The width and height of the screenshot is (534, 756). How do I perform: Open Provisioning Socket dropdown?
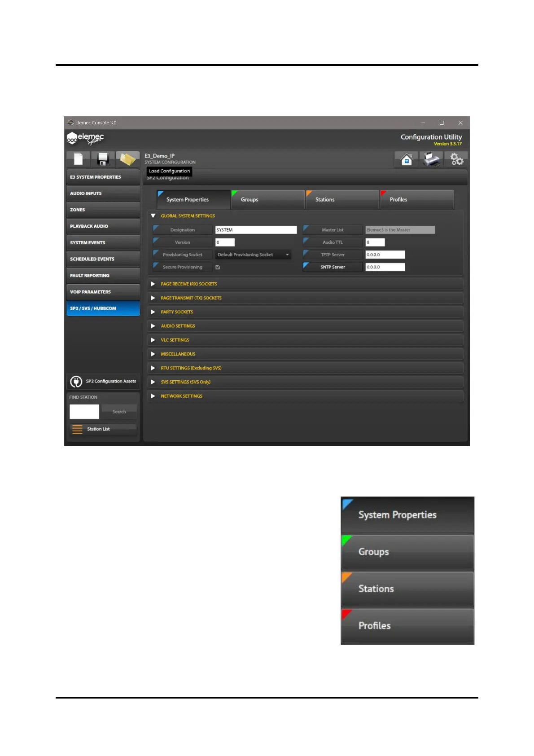pos(253,255)
